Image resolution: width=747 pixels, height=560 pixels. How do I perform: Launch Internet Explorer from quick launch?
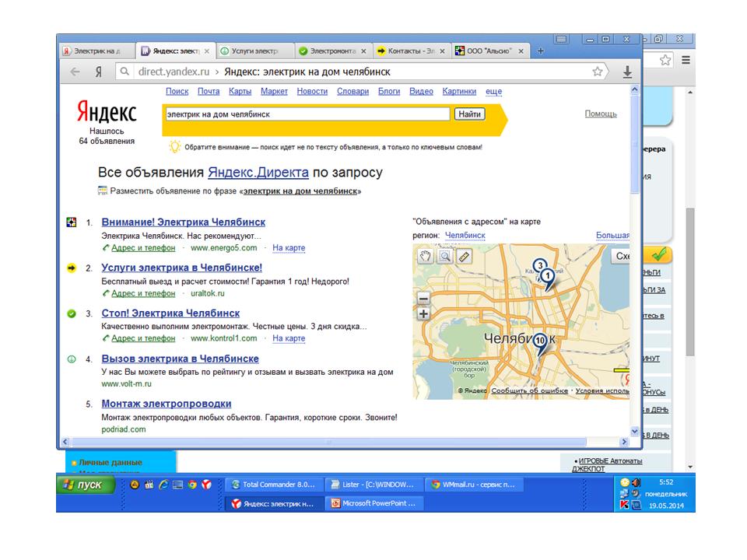coord(163,485)
